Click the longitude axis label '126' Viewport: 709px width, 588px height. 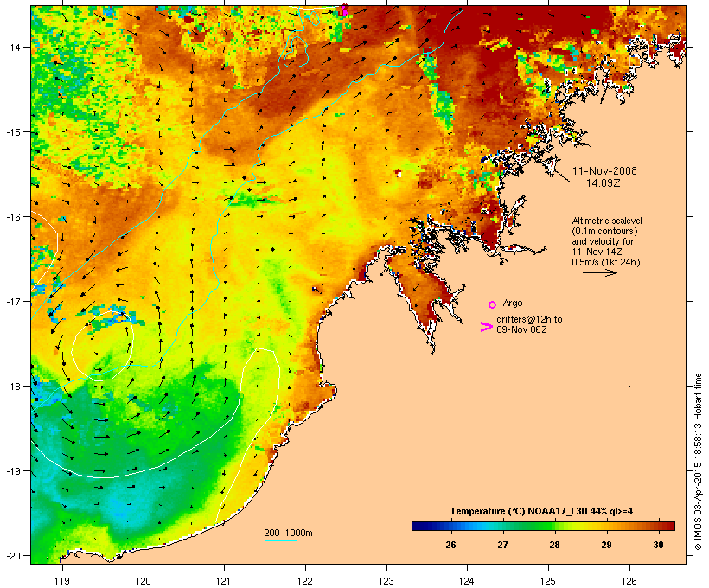pyautogui.click(x=629, y=581)
